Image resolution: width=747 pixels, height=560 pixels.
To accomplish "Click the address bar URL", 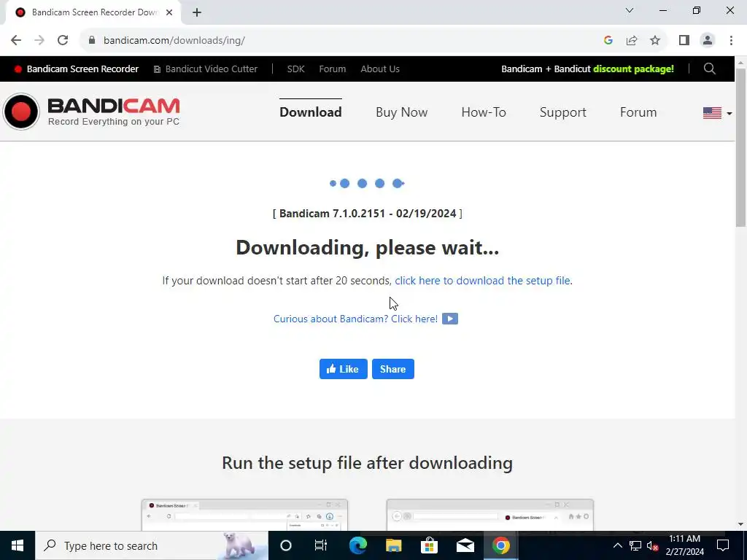I will click(x=174, y=41).
